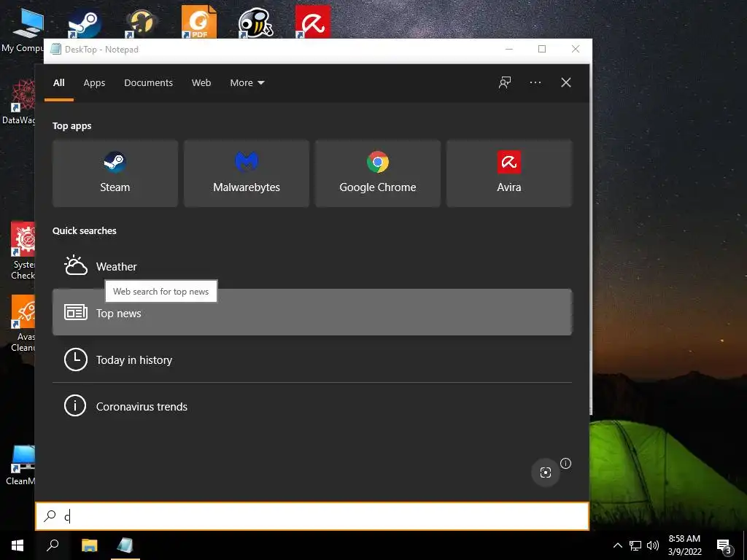Select the bee desktop shortcut
This screenshot has height=560, width=747.
(255, 22)
